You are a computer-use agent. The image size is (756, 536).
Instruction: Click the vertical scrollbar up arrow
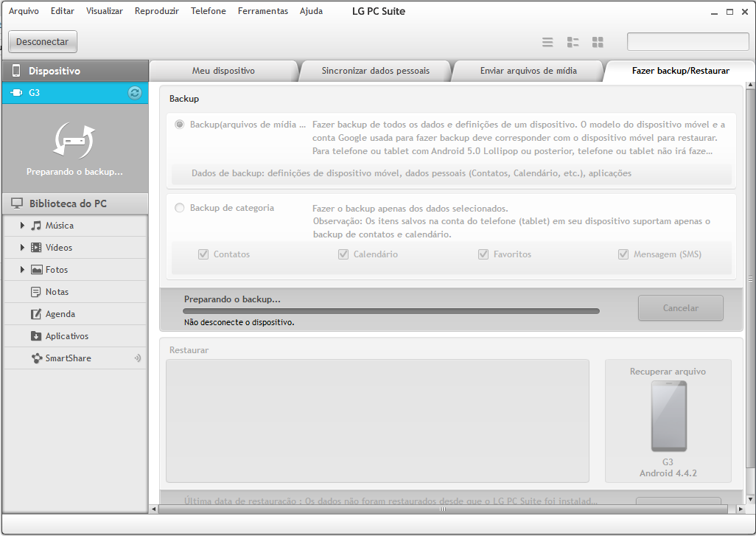pyautogui.click(x=749, y=86)
